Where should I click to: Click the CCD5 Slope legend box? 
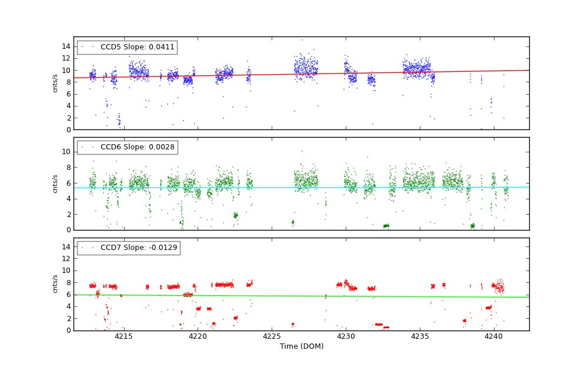126,47
